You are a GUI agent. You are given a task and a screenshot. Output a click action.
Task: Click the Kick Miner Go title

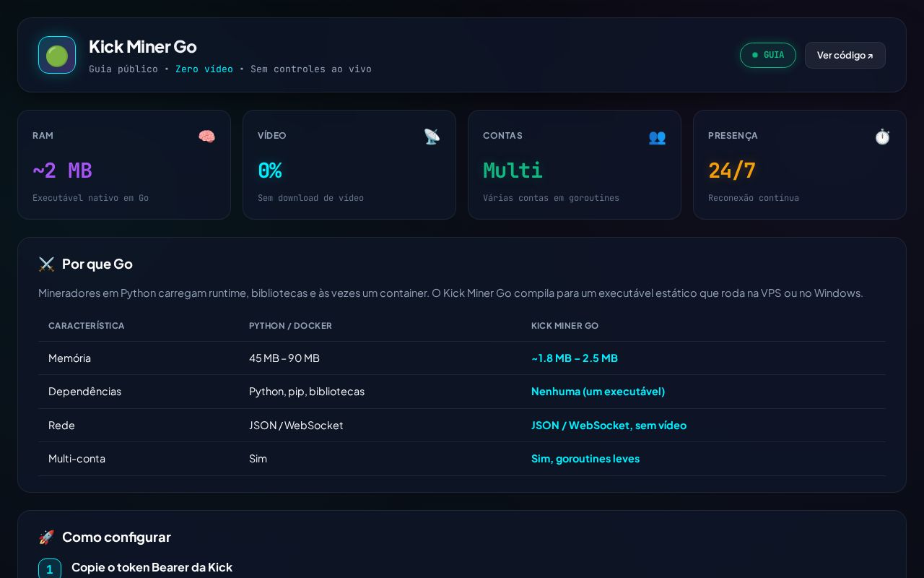[142, 46]
